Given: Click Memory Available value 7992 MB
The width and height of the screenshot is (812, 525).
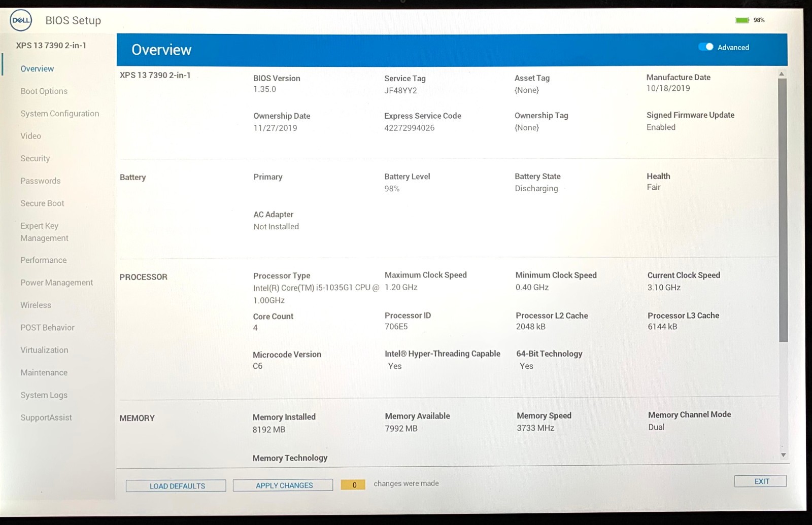Looking at the screenshot, I should click(x=401, y=429).
